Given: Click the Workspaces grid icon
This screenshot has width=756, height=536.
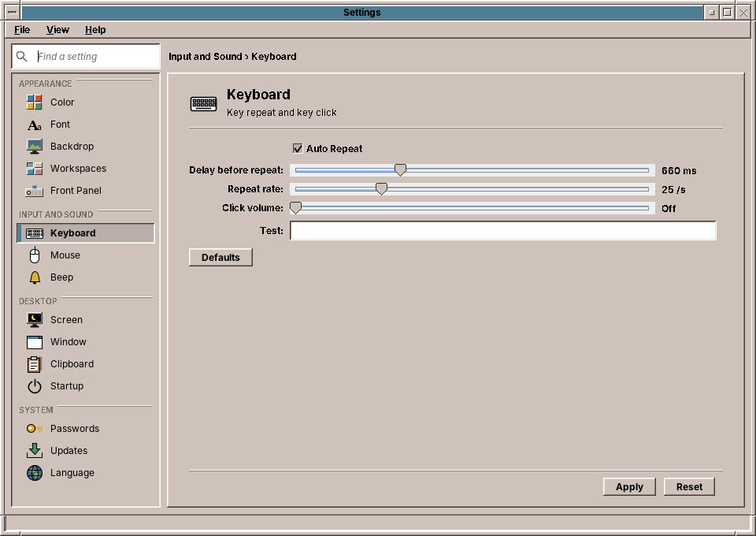Looking at the screenshot, I should (x=34, y=169).
